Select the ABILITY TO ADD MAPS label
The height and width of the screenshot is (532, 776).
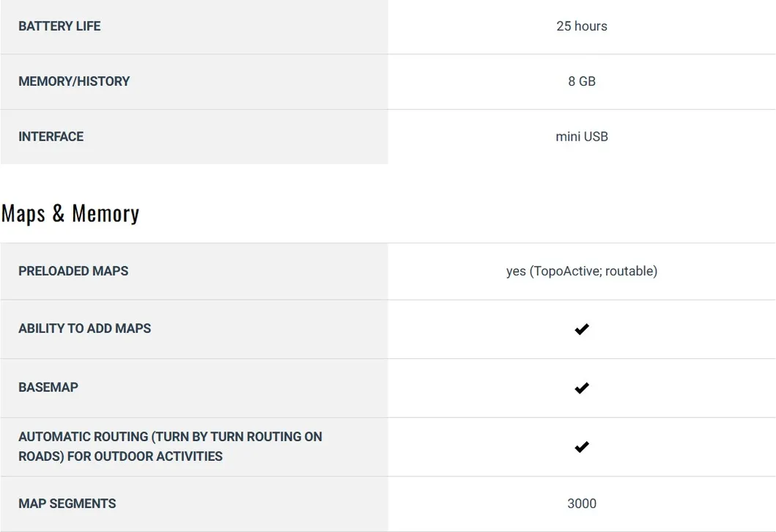tap(85, 328)
